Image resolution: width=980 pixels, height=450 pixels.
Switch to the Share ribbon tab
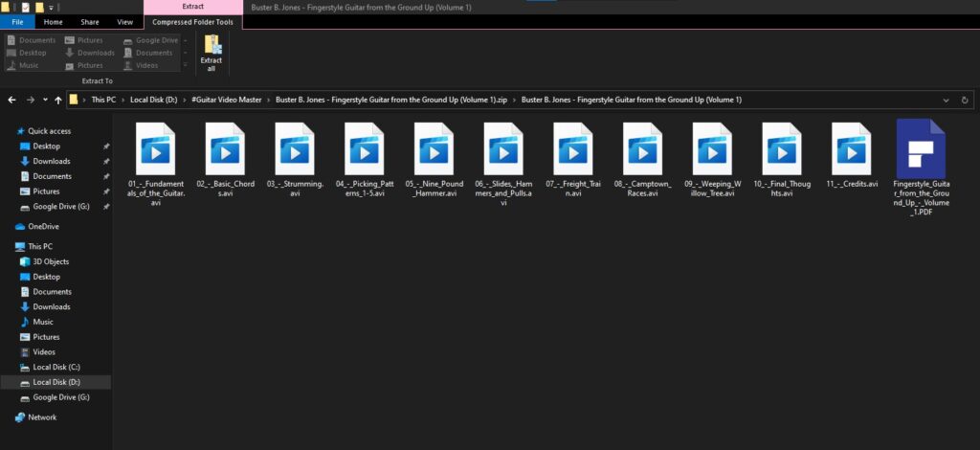click(x=90, y=21)
